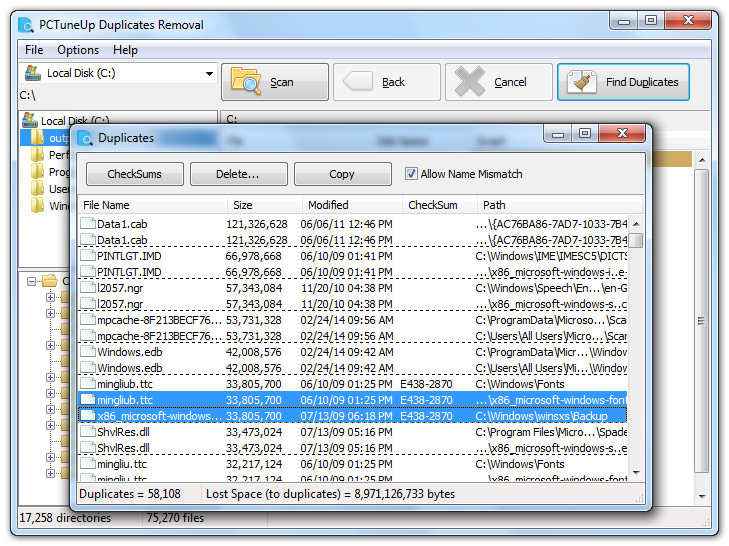Image resolution: width=729 pixels, height=546 pixels.
Task: Select PINTLGT.IMD in C:\Windows\IME path
Action: pyautogui.click(x=353, y=256)
